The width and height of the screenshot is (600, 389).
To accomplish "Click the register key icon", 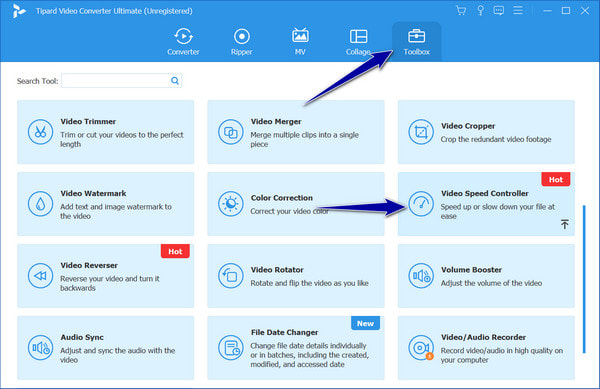I will (x=480, y=10).
